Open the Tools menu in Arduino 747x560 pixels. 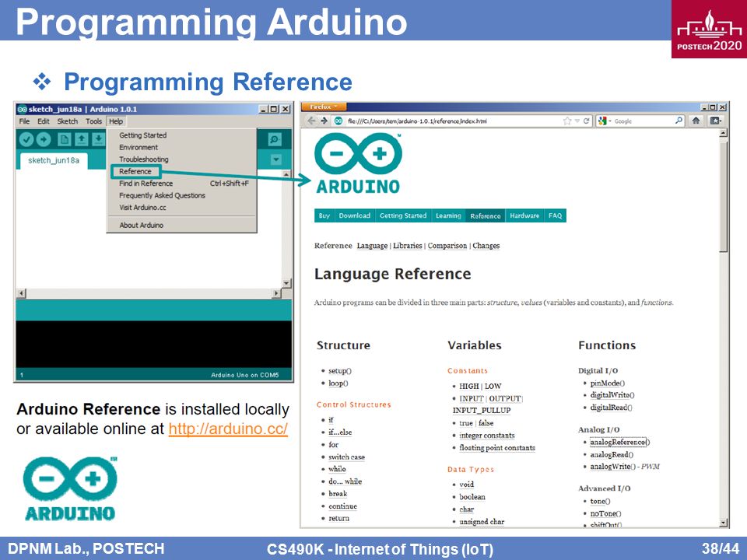(x=93, y=121)
